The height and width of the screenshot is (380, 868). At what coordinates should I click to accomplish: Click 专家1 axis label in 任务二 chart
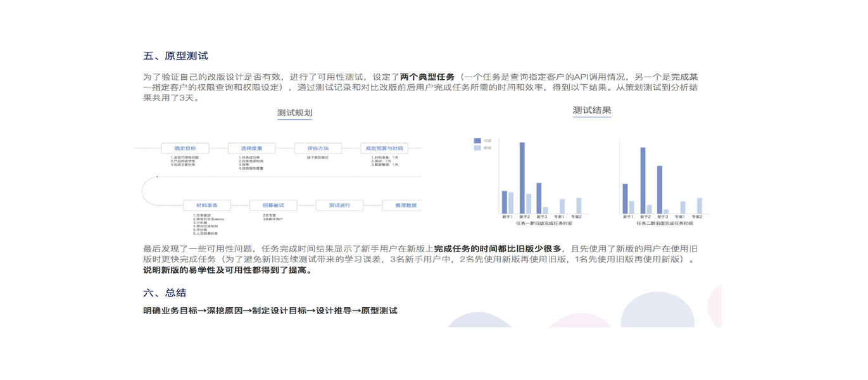(680, 217)
